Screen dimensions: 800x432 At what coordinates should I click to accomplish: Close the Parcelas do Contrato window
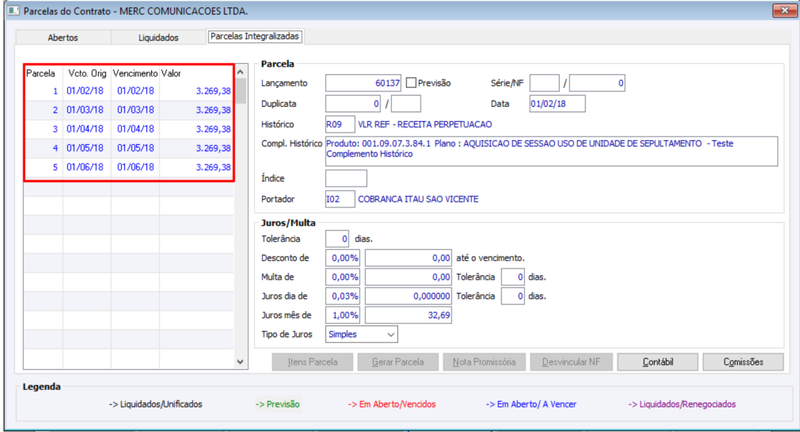point(784,10)
